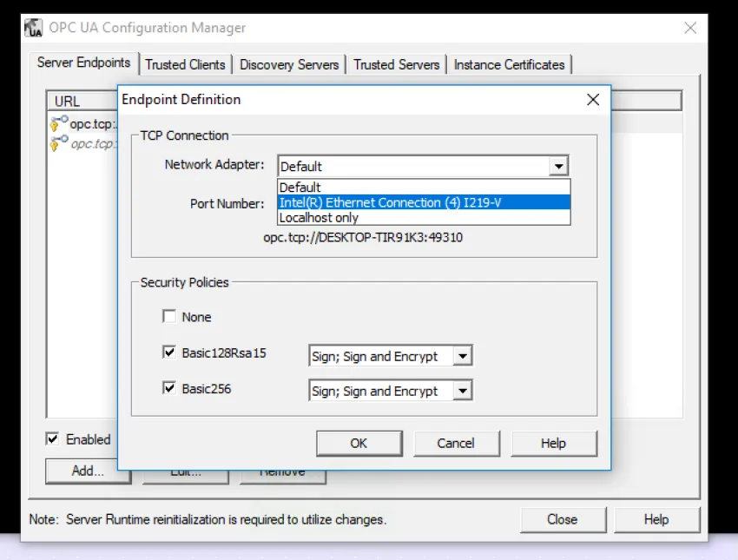Click the opc.tcp://DESKTOP-TIR91K3:49310 URL text
738x560 pixels.
[363, 237]
